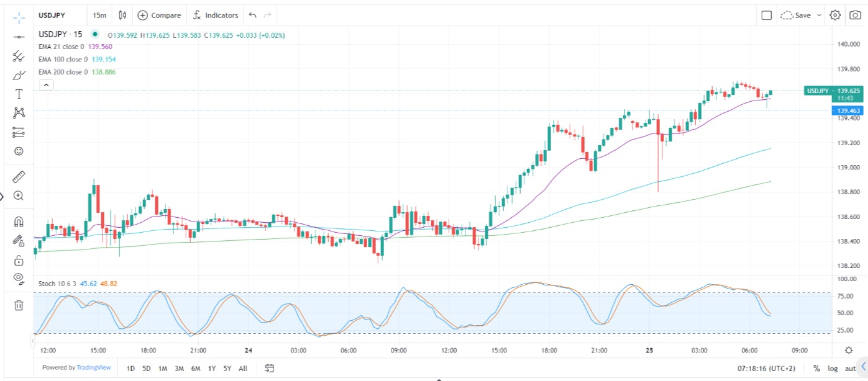
Task: Choose the Text annotation tool
Action: click(x=19, y=94)
